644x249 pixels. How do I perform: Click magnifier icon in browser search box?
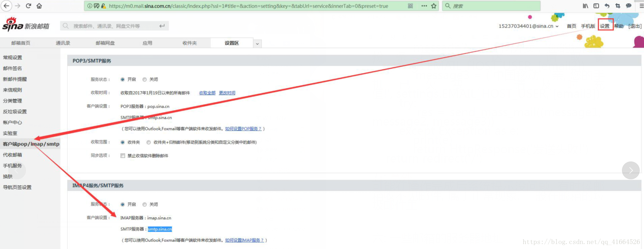pyautogui.click(x=448, y=6)
